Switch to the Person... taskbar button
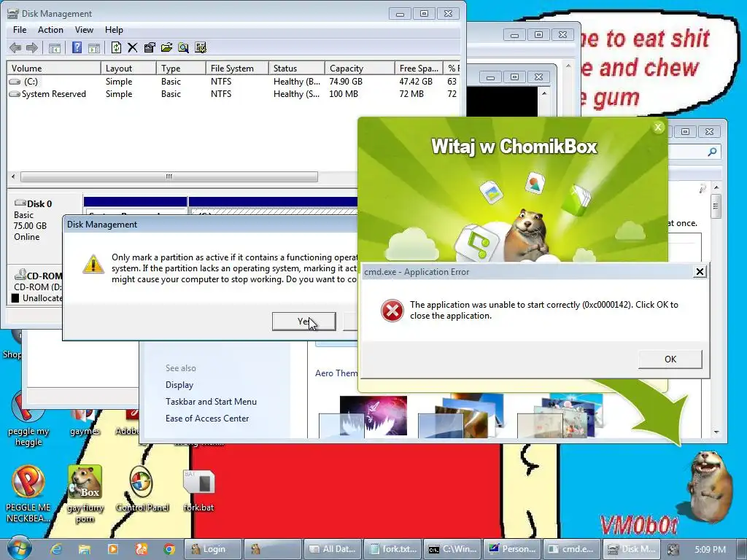747x560 pixels. [x=512, y=549]
